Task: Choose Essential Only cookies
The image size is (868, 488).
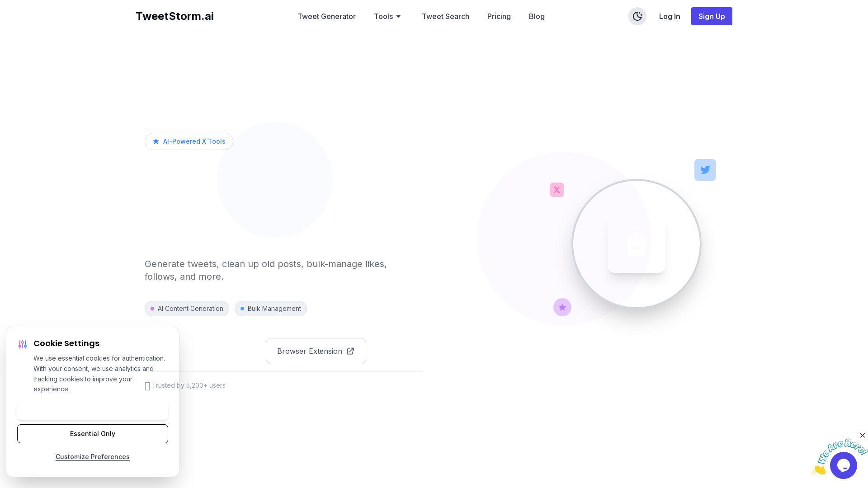Action: click(x=93, y=434)
